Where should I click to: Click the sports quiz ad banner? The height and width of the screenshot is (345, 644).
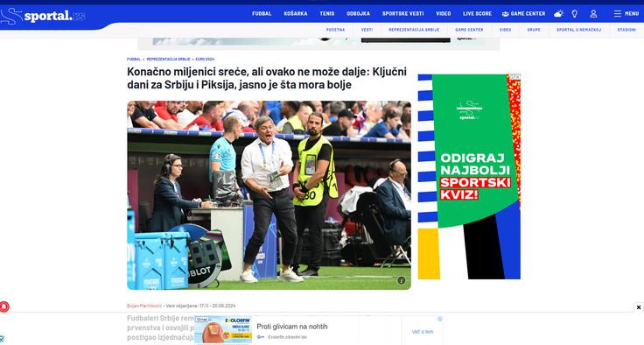point(469,177)
